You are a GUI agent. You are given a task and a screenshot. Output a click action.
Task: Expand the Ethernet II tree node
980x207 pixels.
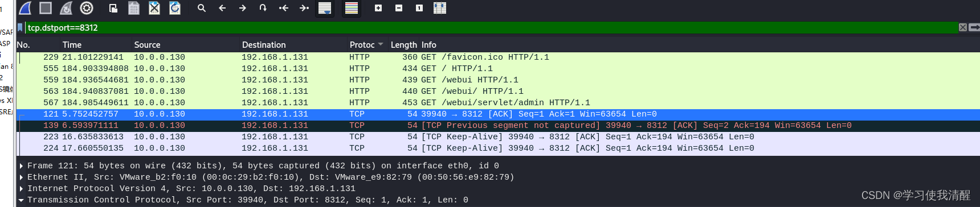(21, 177)
